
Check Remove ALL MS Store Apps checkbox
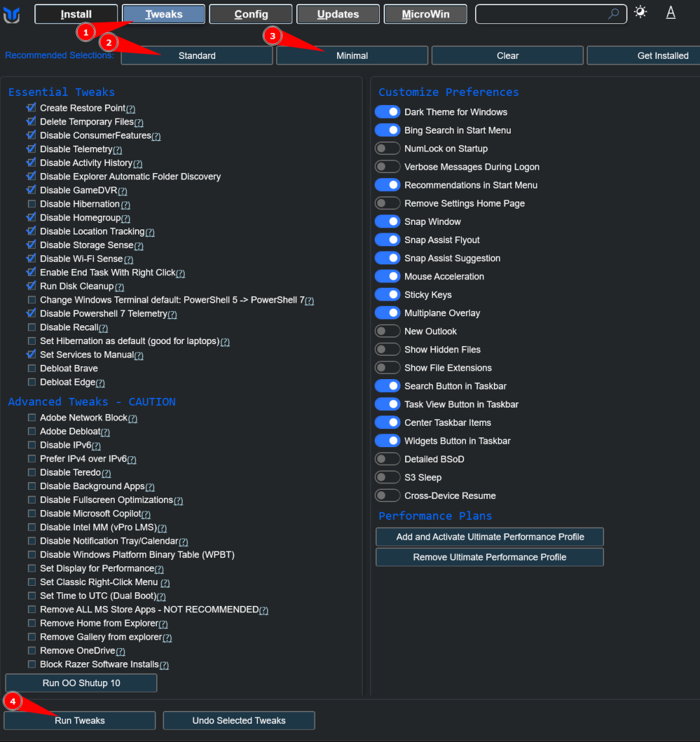click(32, 610)
